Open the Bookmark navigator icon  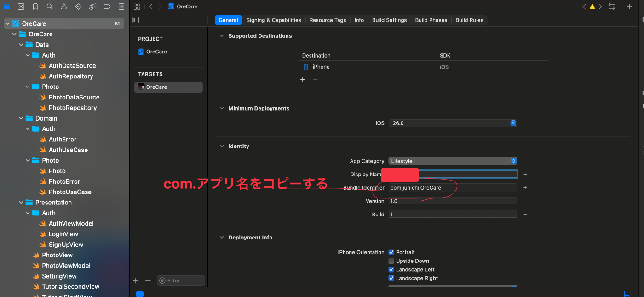(x=35, y=6)
